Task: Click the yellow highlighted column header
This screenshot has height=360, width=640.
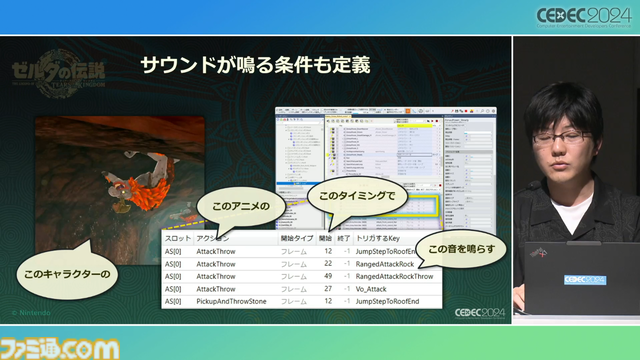Action: tap(414, 126)
